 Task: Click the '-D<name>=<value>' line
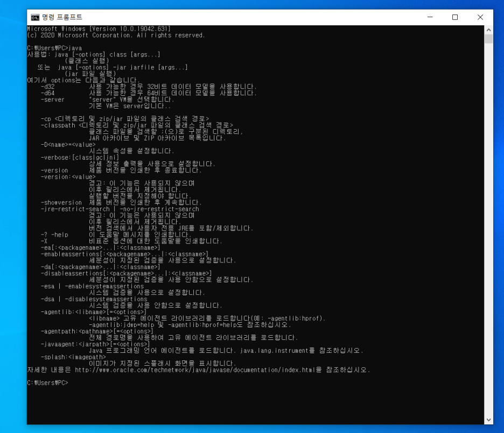tap(68, 145)
